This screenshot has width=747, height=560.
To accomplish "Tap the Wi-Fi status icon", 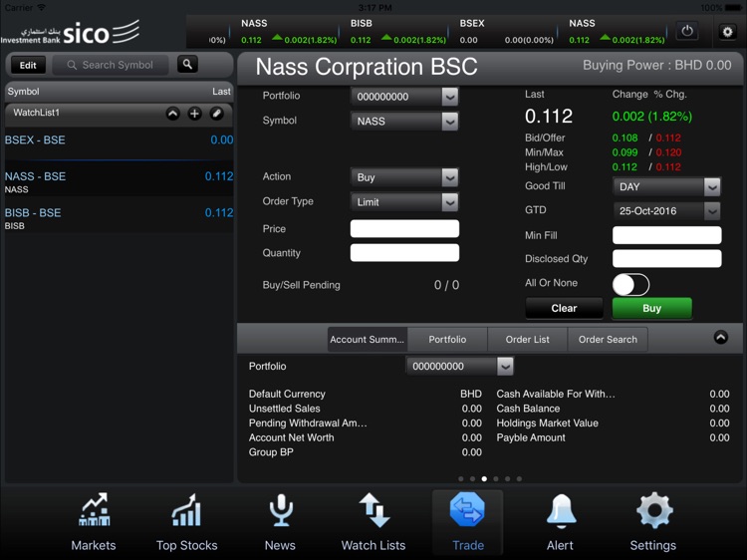I will [x=42, y=7].
